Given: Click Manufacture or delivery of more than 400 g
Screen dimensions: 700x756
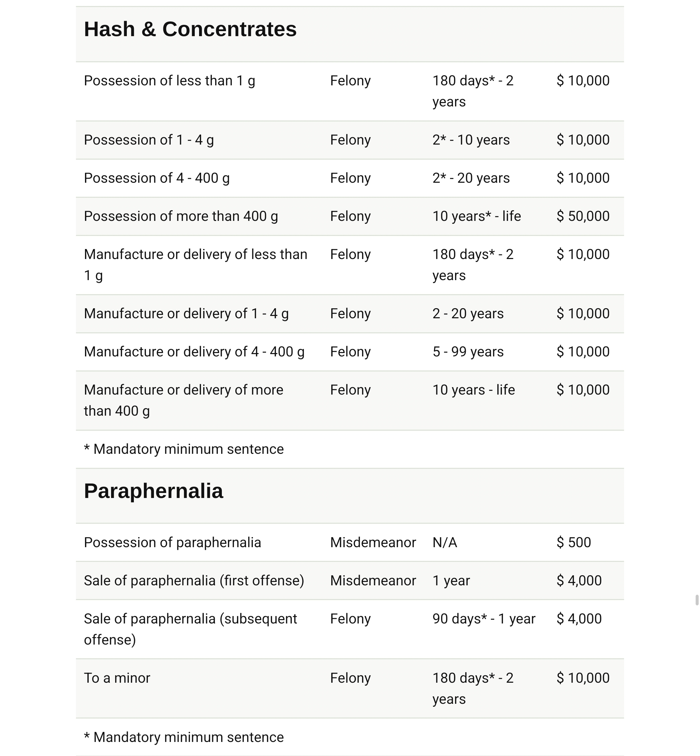Looking at the screenshot, I should tap(183, 400).
